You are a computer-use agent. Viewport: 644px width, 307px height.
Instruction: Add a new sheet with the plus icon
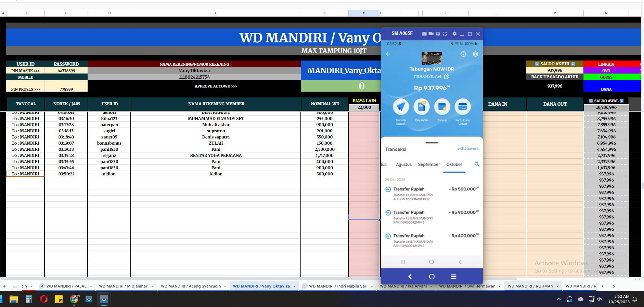(4, 286)
